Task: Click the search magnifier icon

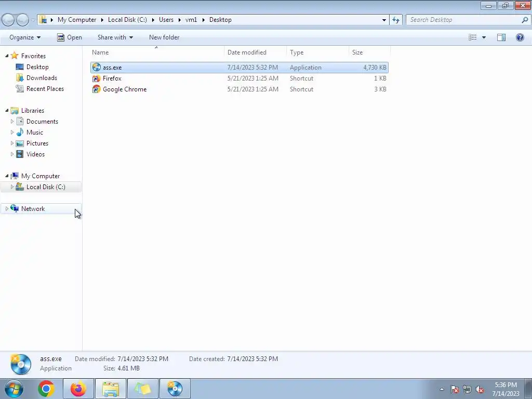Action: tap(525, 20)
